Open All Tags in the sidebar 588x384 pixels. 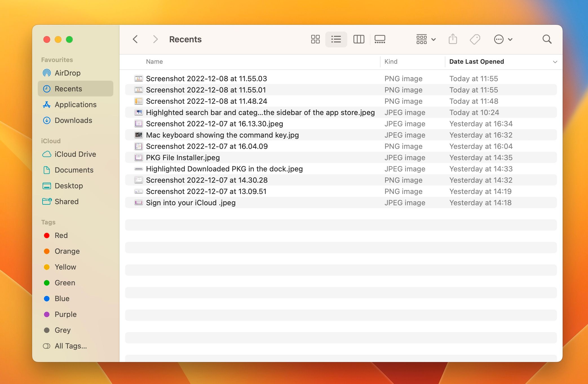(71, 346)
